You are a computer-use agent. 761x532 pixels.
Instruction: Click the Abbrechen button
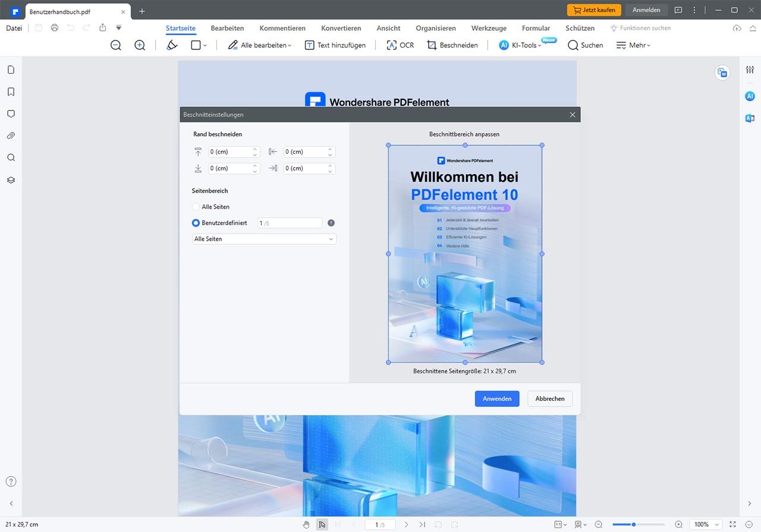[550, 398]
